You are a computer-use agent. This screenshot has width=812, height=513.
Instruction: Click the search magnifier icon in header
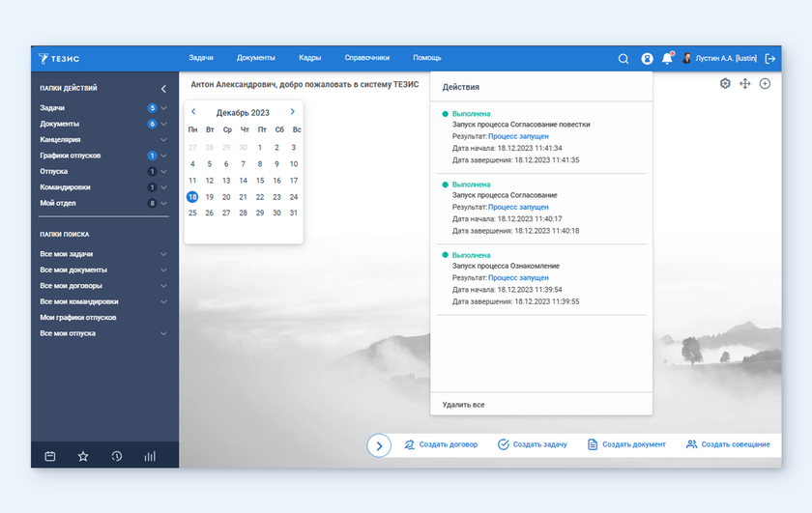(623, 59)
